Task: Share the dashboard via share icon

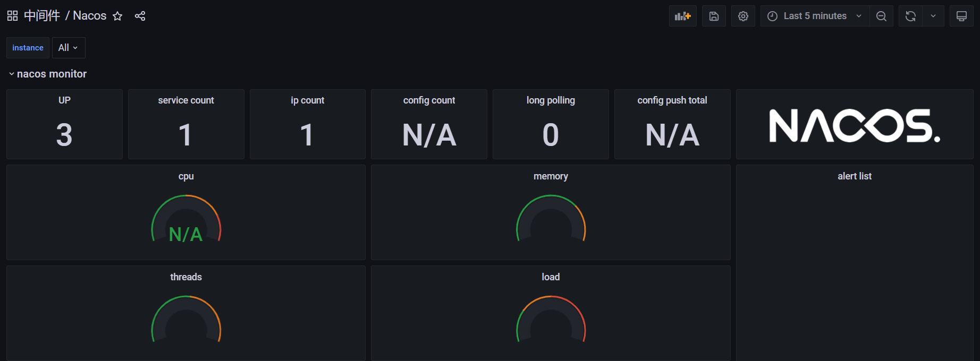Action: 140,16
